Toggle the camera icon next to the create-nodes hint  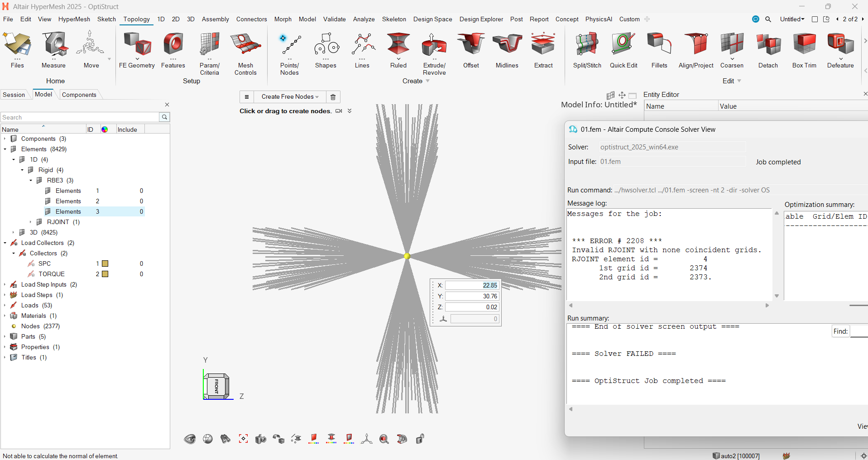[339, 111]
